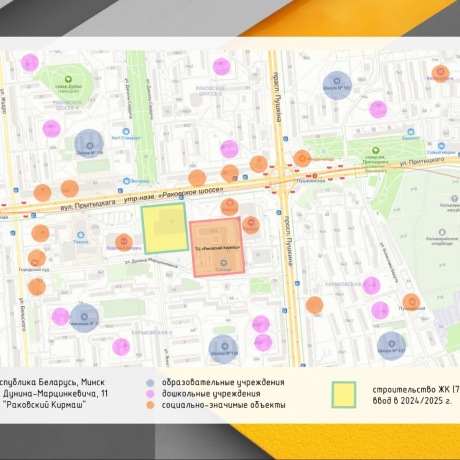Click the Бэлт Стандарт store icon
460x460 pixels.
point(126,131)
